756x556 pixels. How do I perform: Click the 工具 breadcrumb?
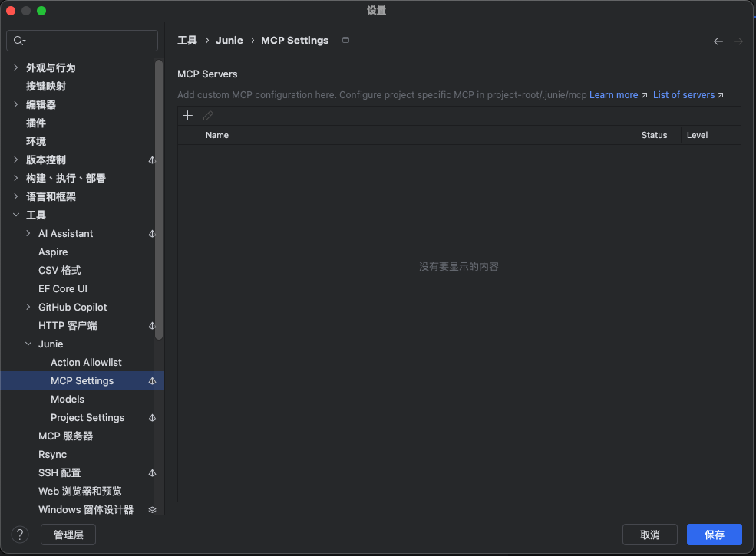187,41
